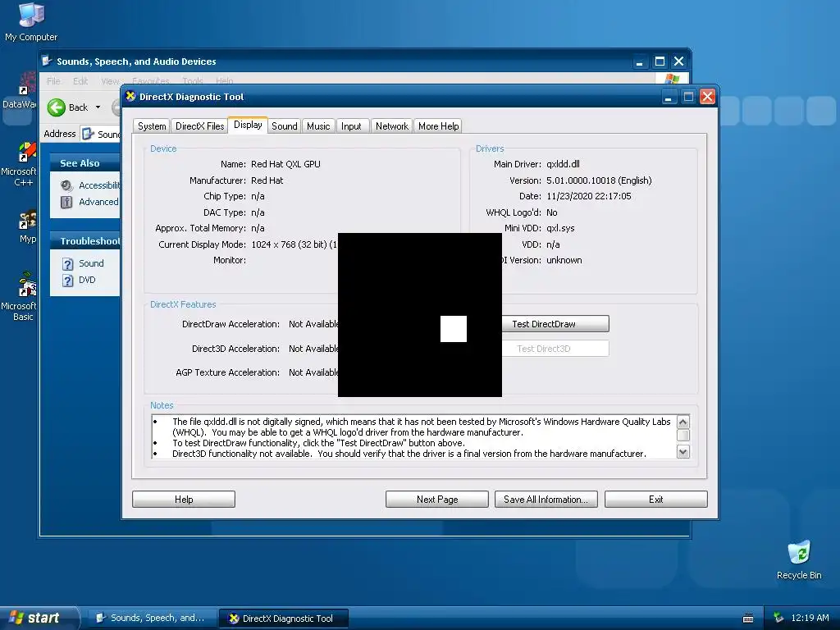
Task: Maximize the Sounds, Speech, and Audio Devices window
Action: [660, 62]
